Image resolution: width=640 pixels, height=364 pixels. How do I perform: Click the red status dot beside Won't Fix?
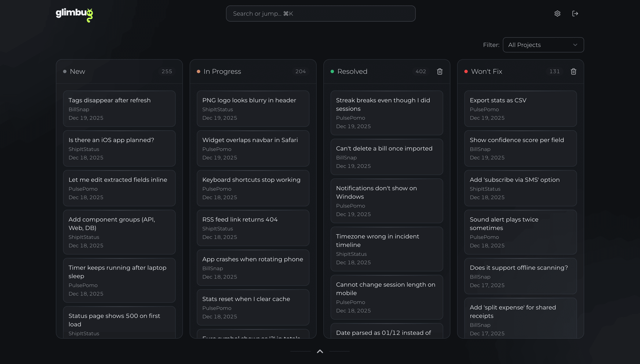(466, 71)
